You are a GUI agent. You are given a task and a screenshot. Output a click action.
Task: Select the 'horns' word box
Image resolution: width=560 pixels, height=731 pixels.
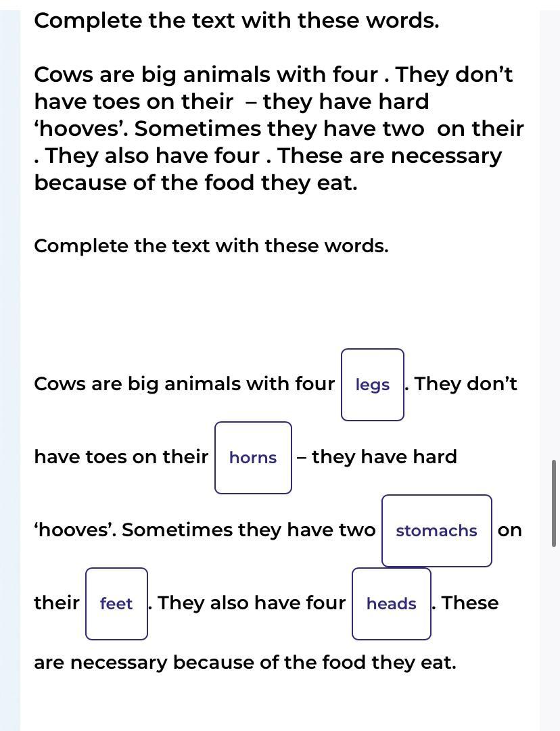pos(253,458)
